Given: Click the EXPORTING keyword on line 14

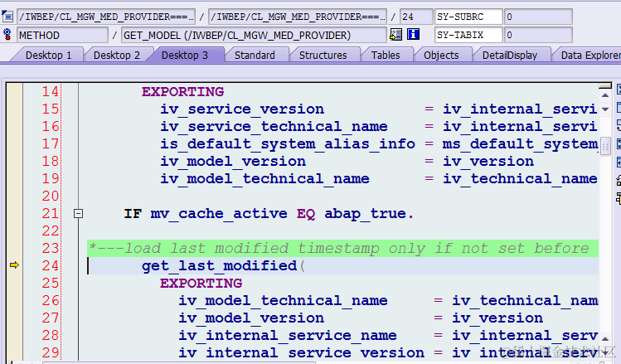Looking at the screenshot, I should click(182, 92).
